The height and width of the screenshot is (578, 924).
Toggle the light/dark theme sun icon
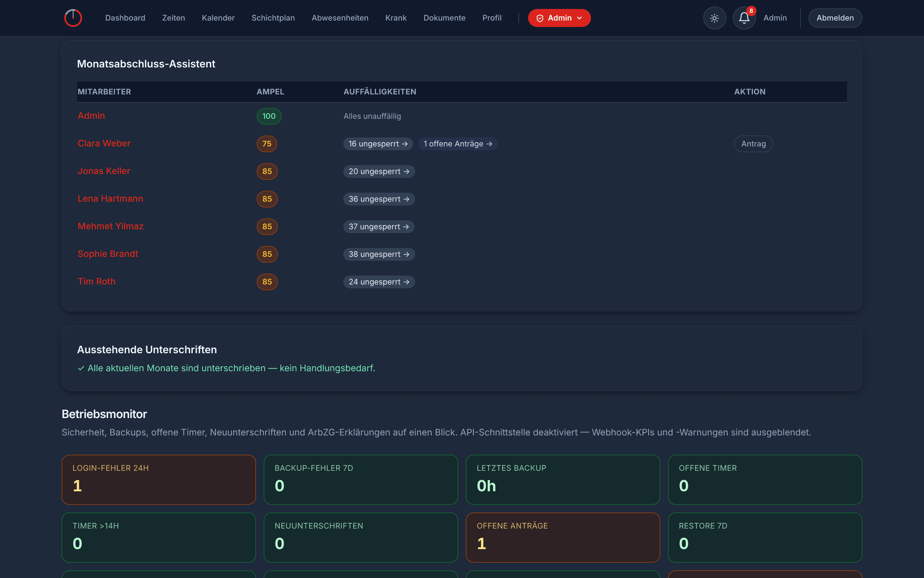(x=714, y=18)
